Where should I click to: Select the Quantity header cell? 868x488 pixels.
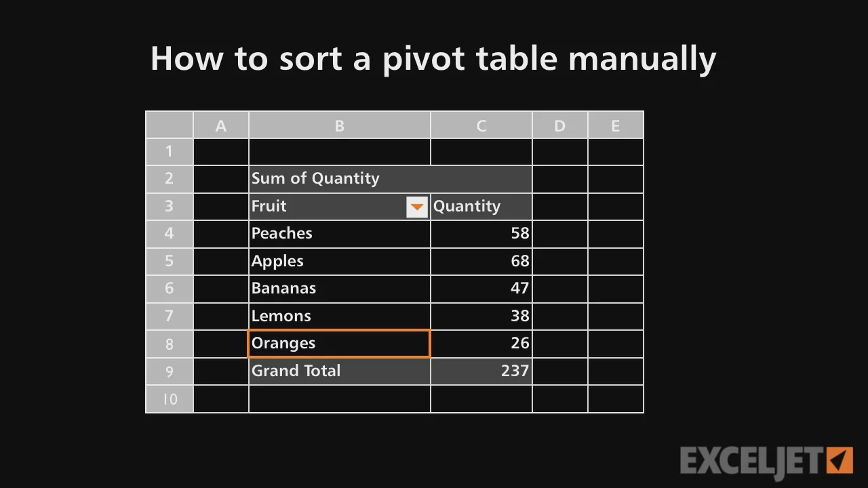[x=481, y=207]
